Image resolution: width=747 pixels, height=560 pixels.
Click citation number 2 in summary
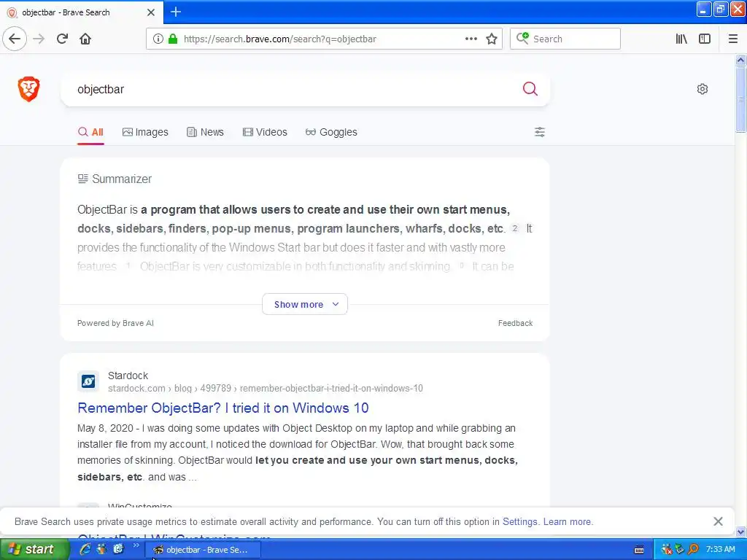click(514, 228)
